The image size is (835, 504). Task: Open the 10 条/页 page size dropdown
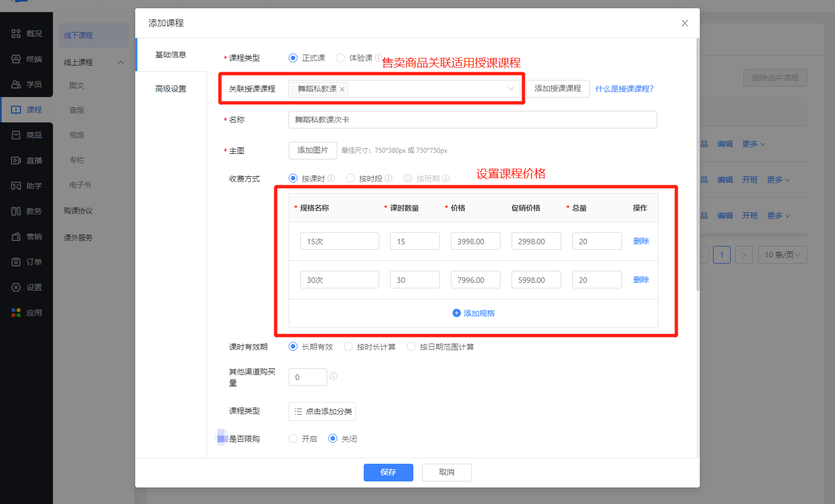(x=782, y=255)
